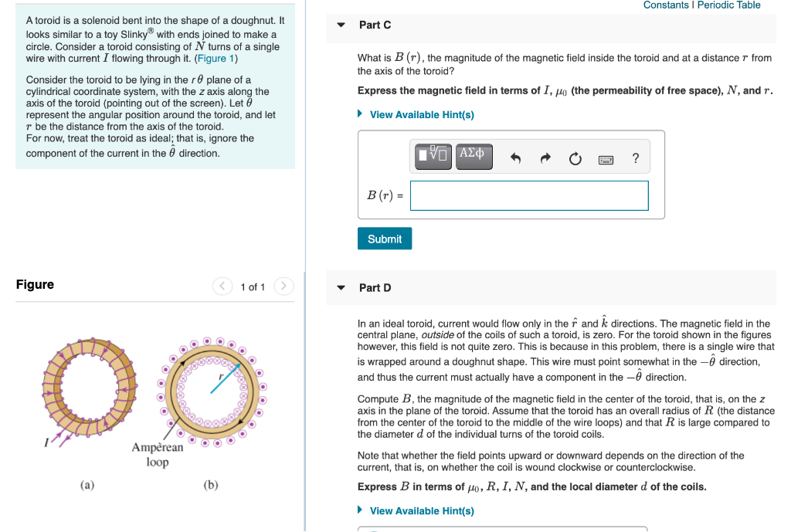
Task: Go to previous figure with left chevron arrow
Action: [222, 286]
